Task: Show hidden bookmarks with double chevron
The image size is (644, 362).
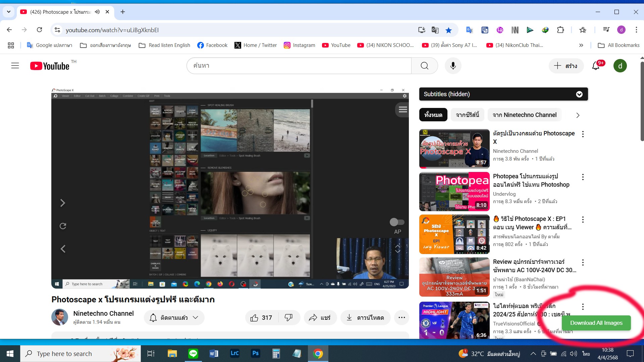Action: click(581, 45)
